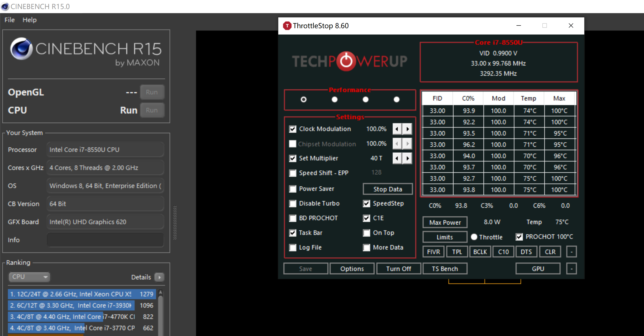Increase Set Multiplier with right arrow
This screenshot has height=336, width=644.
[x=408, y=158]
